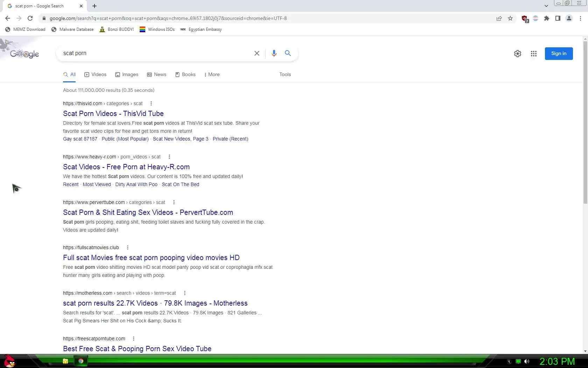Click the scrollbar down arrow

(x=585, y=351)
